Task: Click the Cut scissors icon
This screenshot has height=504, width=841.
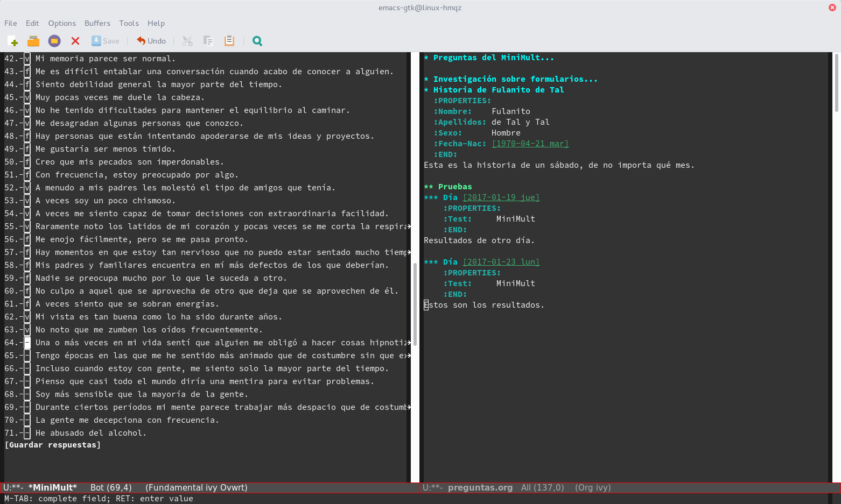Action: [187, 41]
